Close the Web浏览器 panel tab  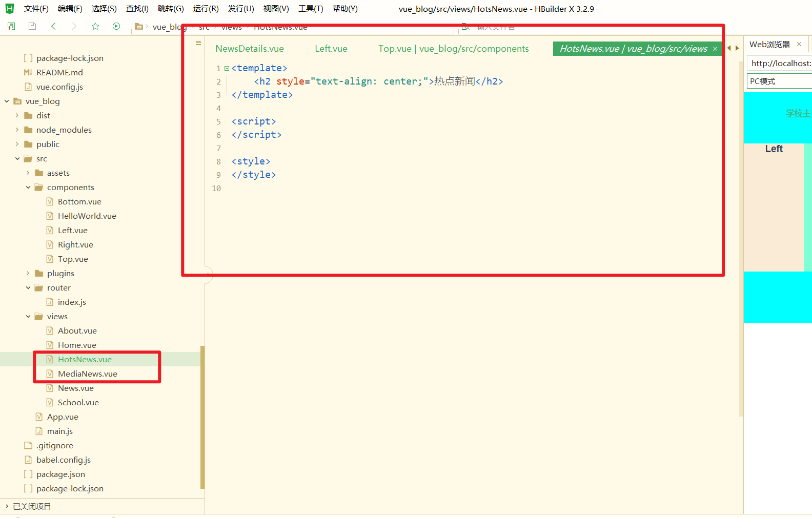(x=799, y=44)
